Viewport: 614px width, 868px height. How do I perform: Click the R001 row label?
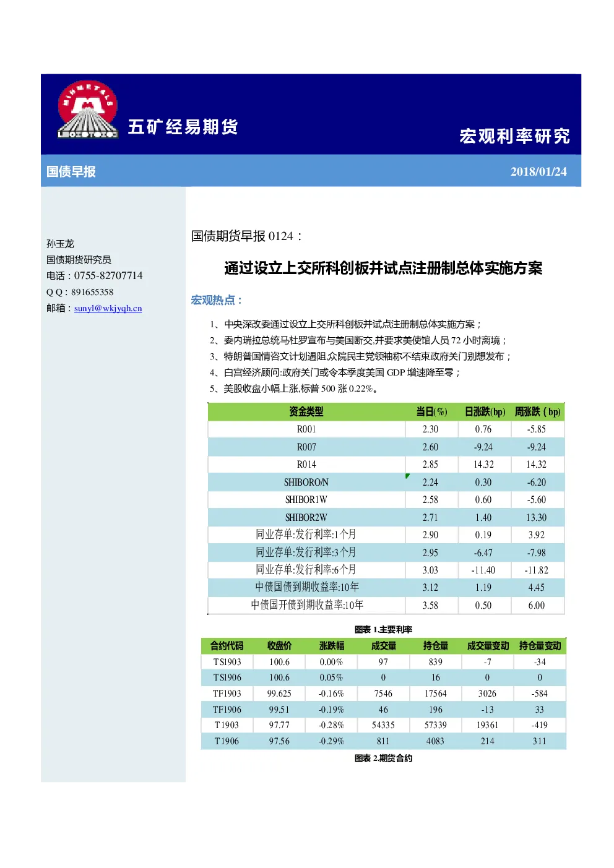coord(306,429)
